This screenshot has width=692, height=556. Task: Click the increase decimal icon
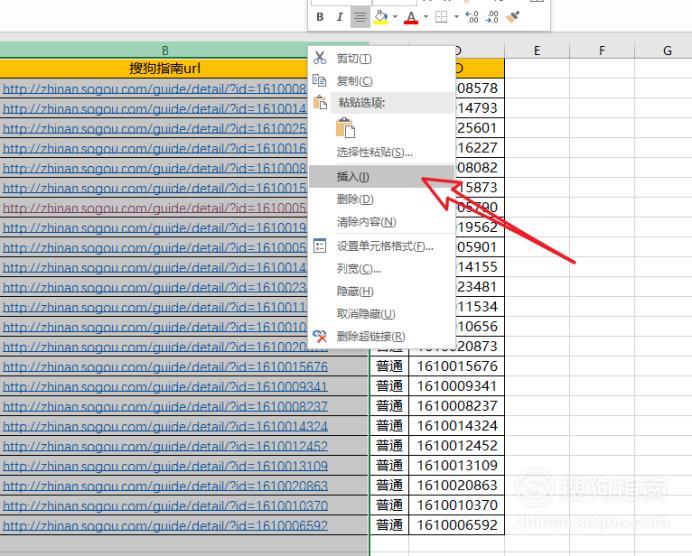point(472,17)
